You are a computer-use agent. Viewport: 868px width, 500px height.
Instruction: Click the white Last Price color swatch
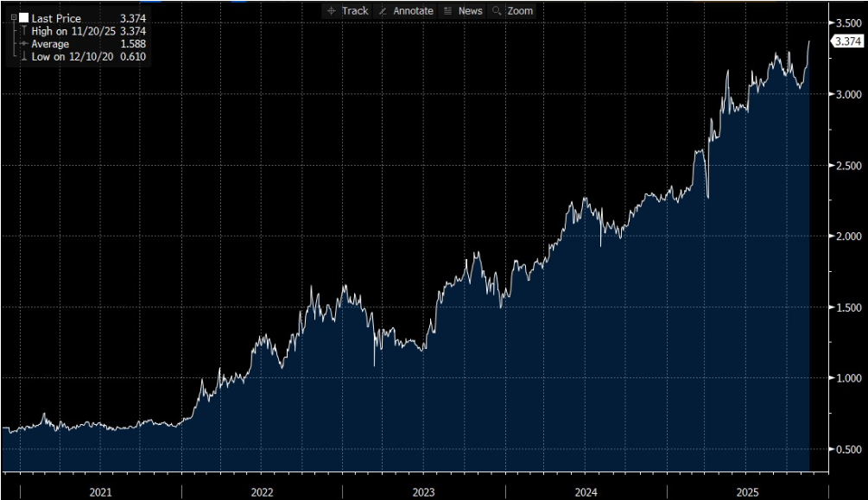(24, 18)
